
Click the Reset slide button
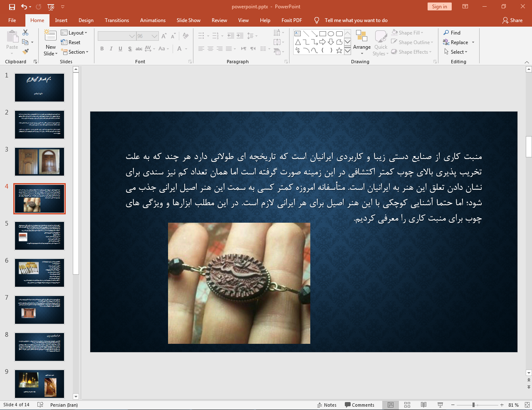coord(71,42)
